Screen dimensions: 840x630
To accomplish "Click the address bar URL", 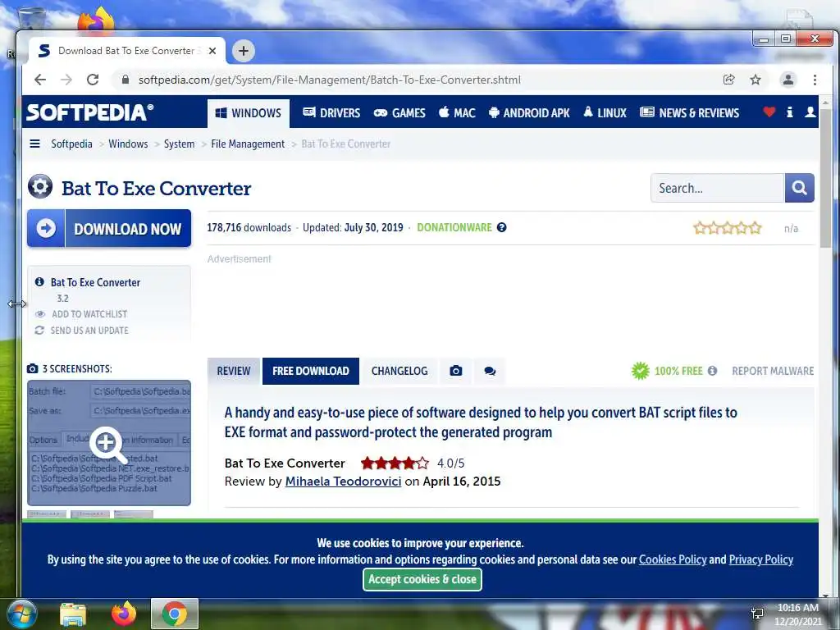I will (330, 80).
